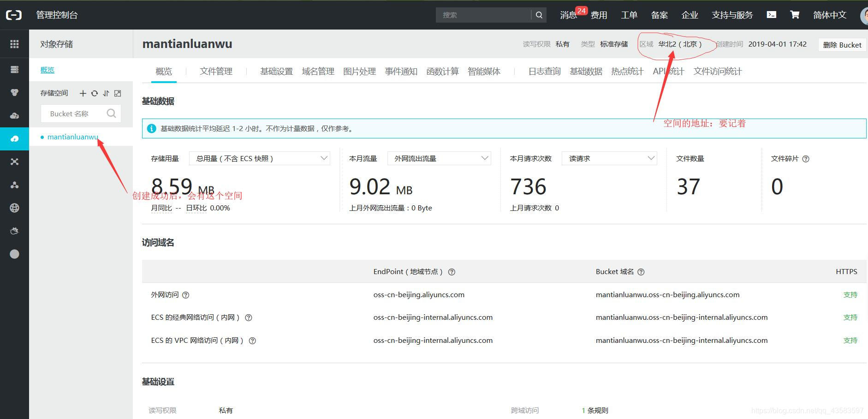Open the products grid menu icon

[x=14, y=44]
